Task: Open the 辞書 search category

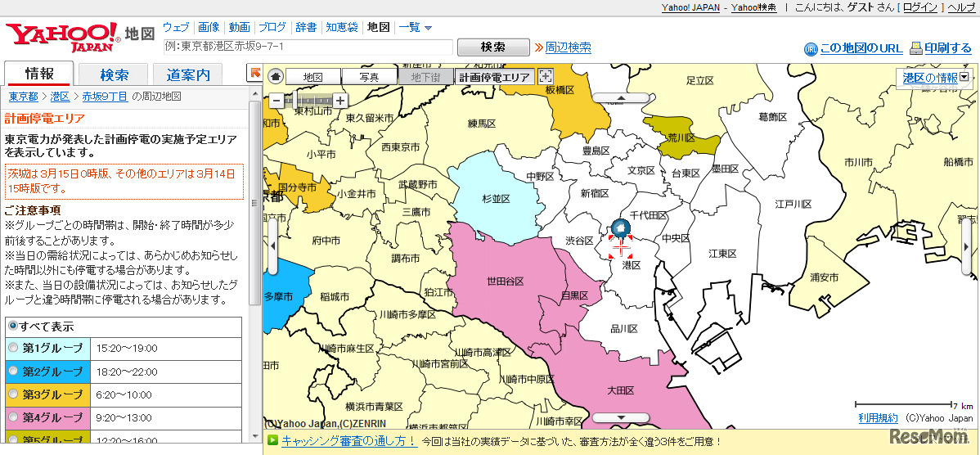Action: pos(306,28)
